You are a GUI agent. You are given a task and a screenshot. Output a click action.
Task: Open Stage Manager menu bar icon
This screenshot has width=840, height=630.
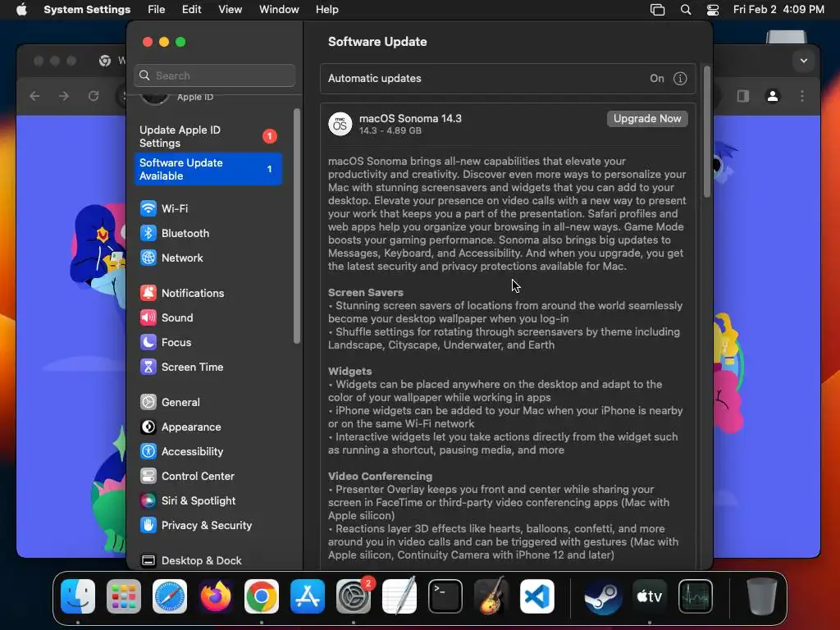pos(657,10)
